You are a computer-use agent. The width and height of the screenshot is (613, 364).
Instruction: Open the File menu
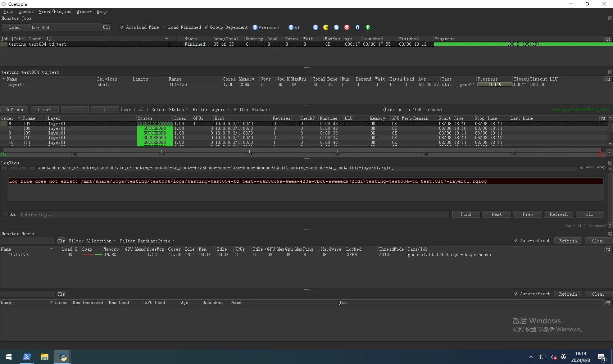tap(8, 12)
